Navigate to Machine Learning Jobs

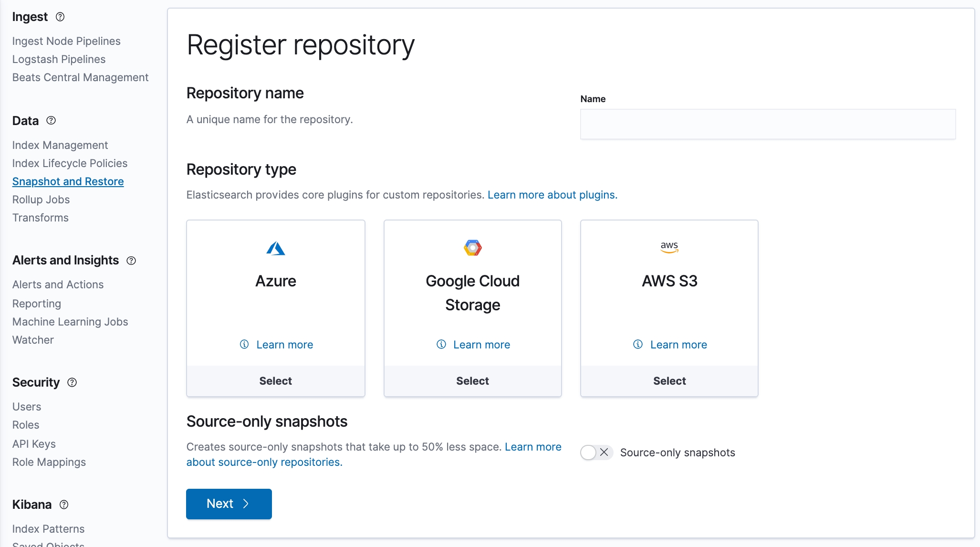(70, 322)
